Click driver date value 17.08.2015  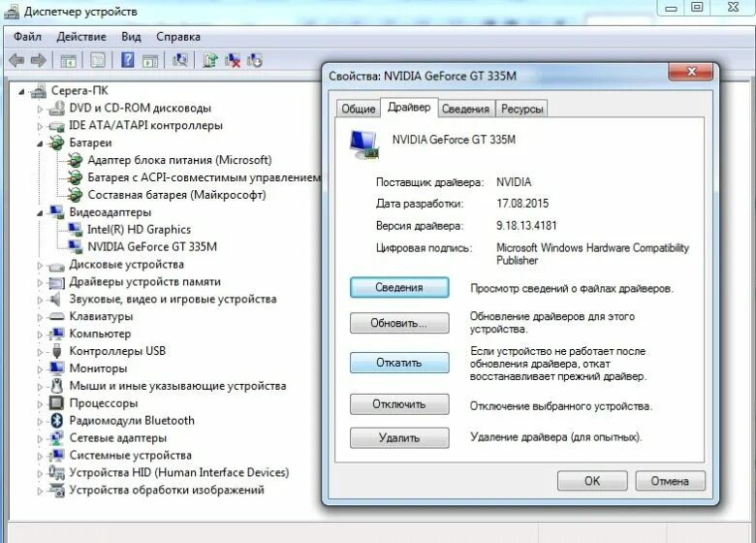[522, 203]
